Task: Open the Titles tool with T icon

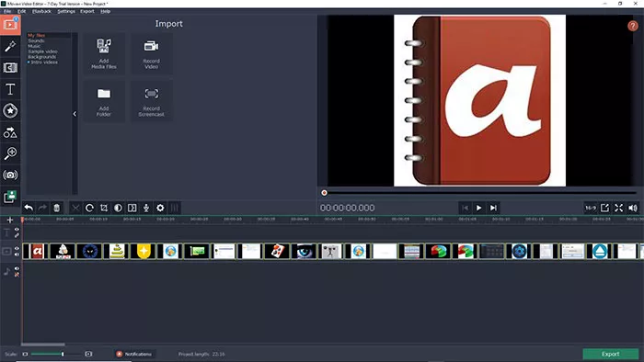Action: [10, 89]
